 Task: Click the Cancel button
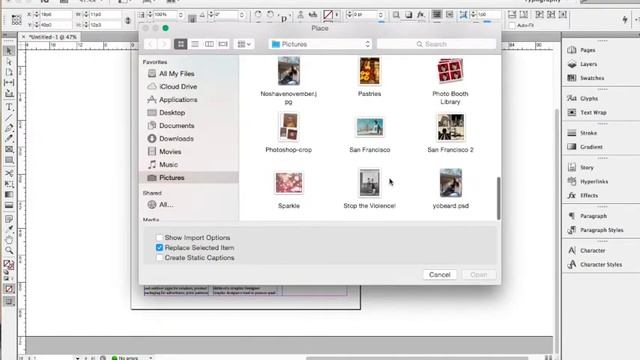click(x=440, y=275)
